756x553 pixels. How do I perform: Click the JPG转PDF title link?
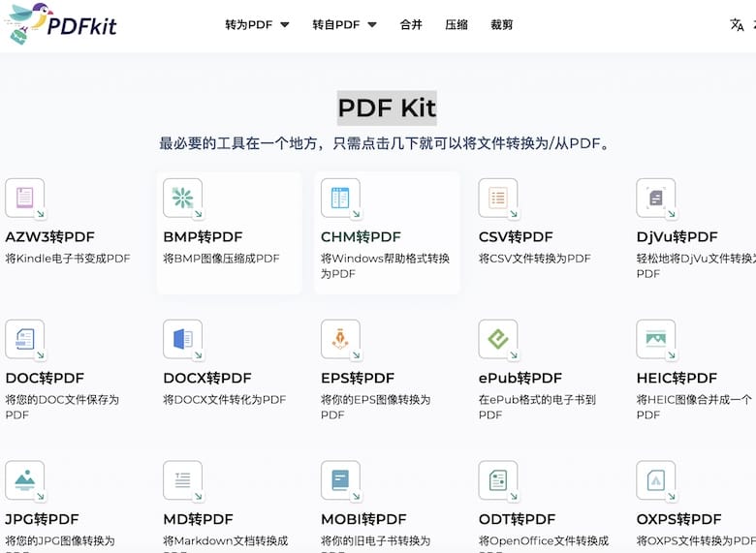click(42, 519)
